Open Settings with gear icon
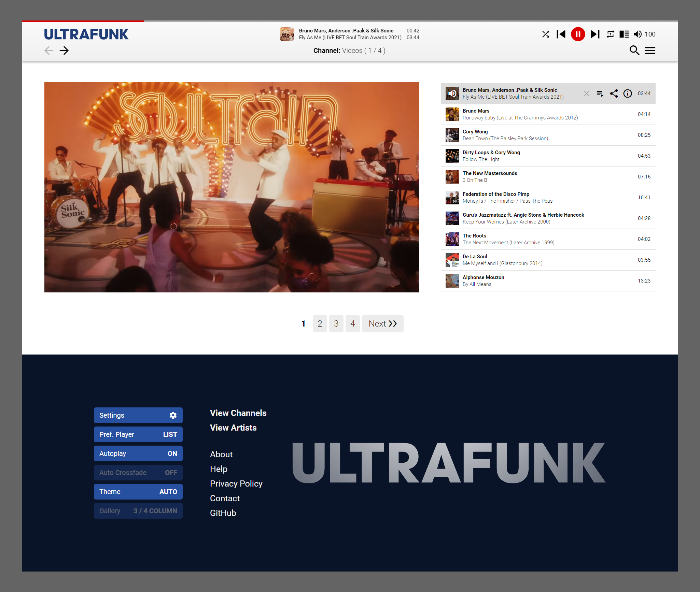This screenshot has width=700, height=592. pos(138,415)
